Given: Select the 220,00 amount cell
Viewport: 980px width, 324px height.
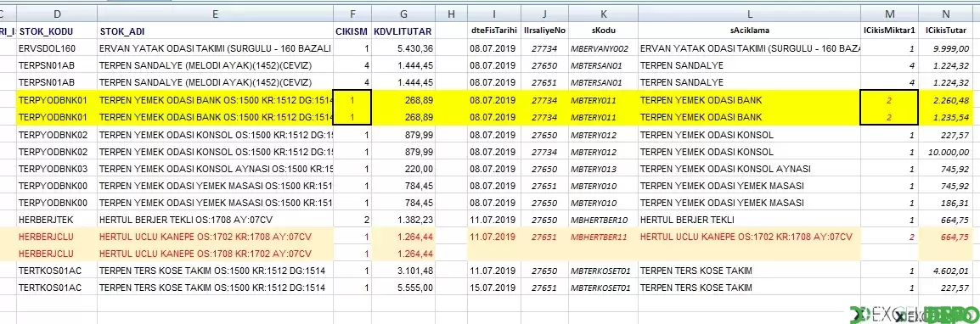Looking at the screenshot, I should 403,169.
